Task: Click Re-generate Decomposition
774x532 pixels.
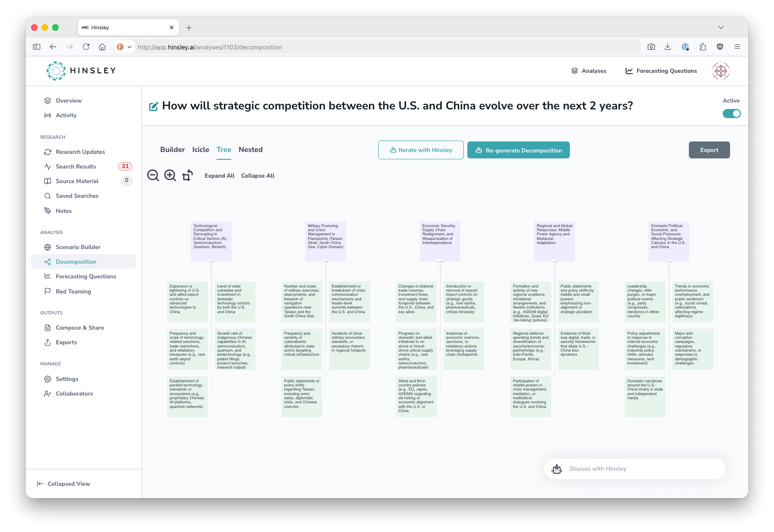Action: 518,150
